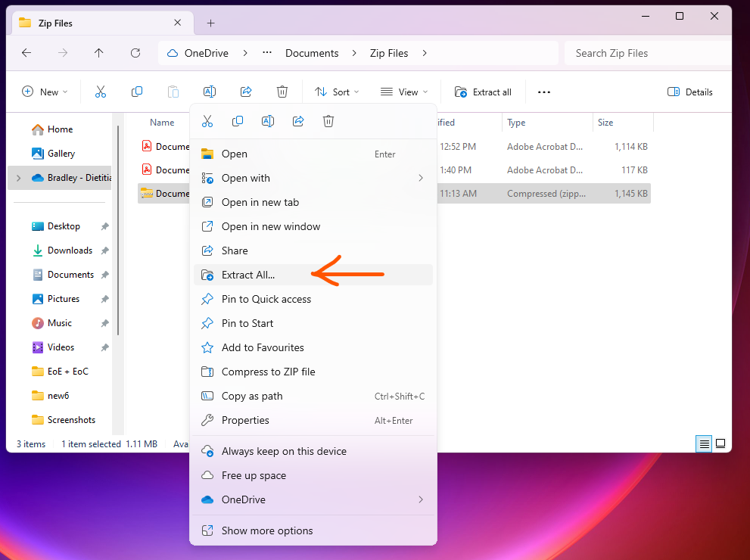The image size is (750, 560).
Task: Click the Share icon on the main toolbar
Action: 246,92
